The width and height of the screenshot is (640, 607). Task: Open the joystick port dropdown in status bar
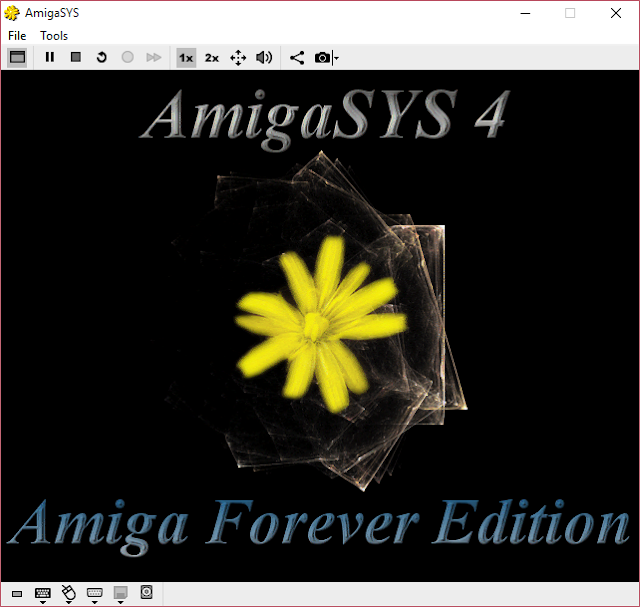pos(95,594)
